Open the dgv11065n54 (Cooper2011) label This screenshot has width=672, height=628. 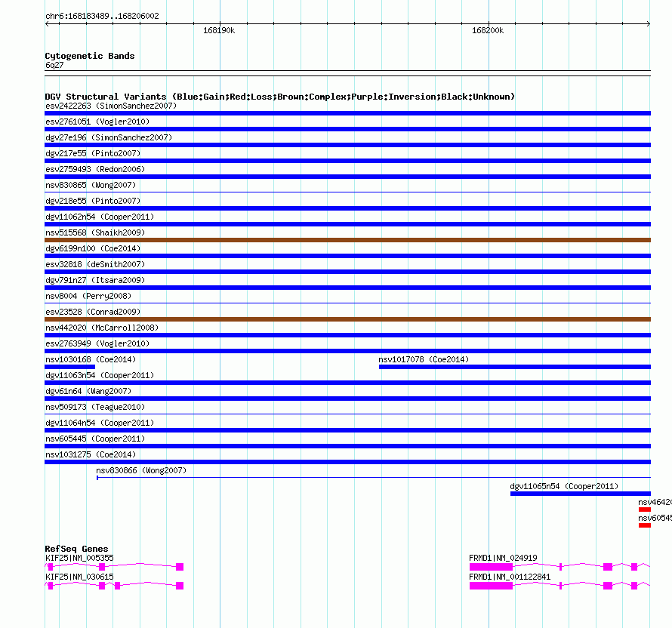coord(564,486)
